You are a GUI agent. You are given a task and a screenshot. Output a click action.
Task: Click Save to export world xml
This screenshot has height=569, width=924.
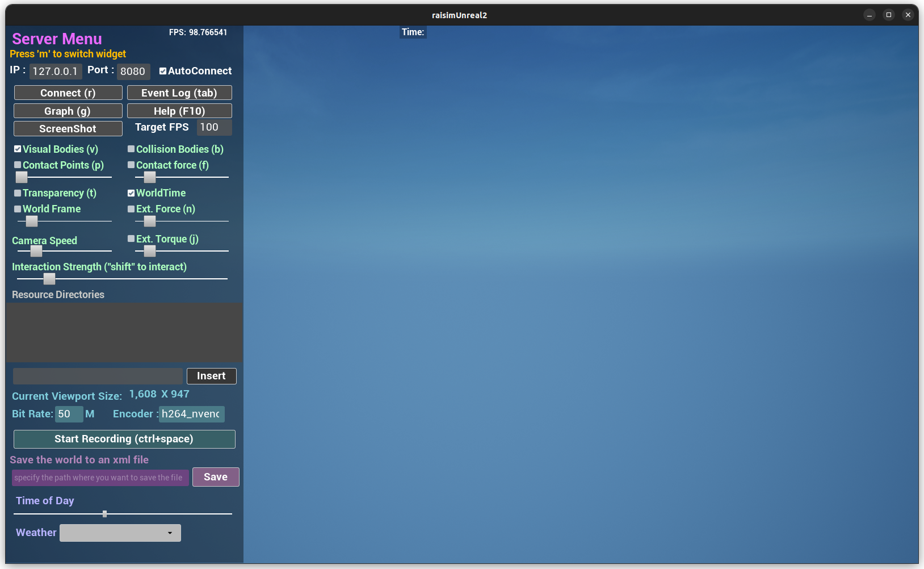pos(216,477)
